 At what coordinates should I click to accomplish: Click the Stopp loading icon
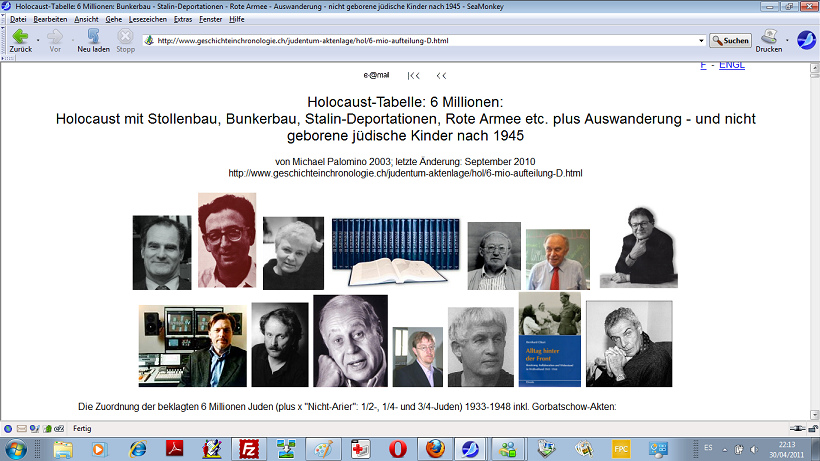[x=125, y=40]
